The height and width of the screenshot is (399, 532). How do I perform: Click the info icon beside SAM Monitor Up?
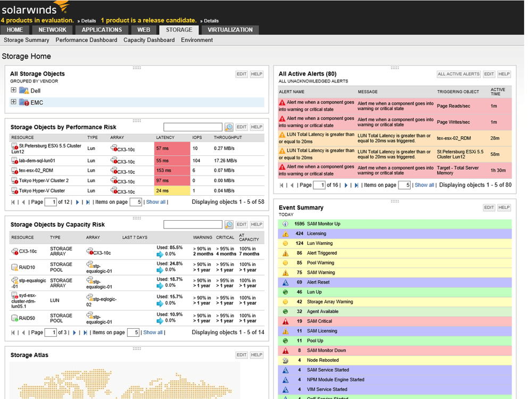coord(284,223)
